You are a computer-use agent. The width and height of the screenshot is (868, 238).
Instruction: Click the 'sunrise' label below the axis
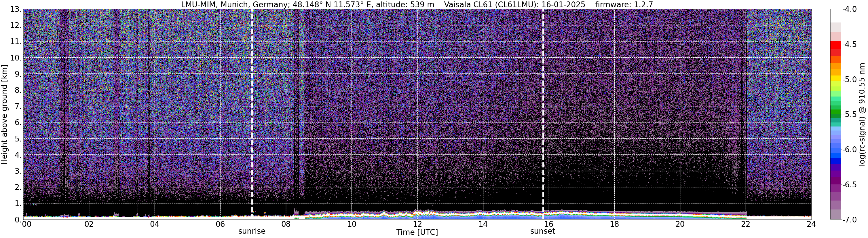252,231
